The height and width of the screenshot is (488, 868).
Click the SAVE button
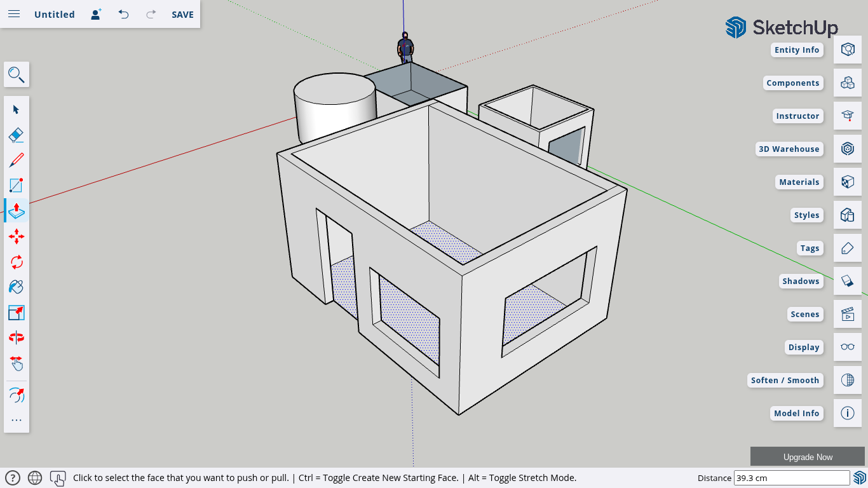coord(182,15)
